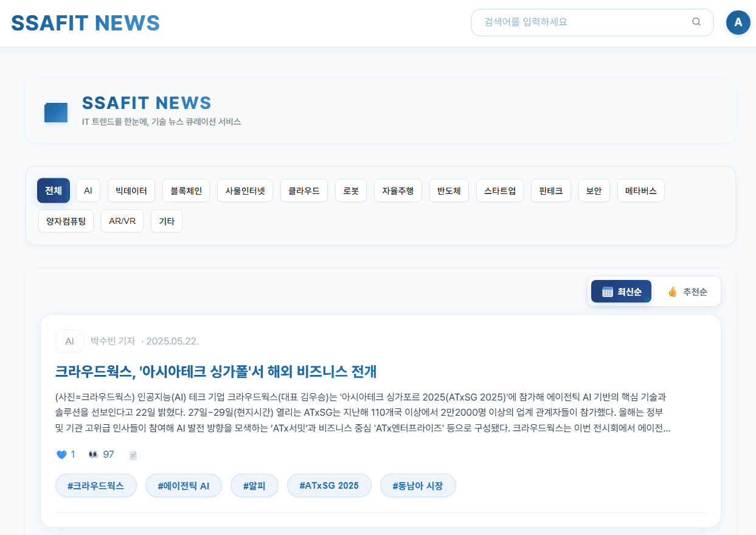Click the #ATxSG 2025 hashtag

click(x=329, y=485)
